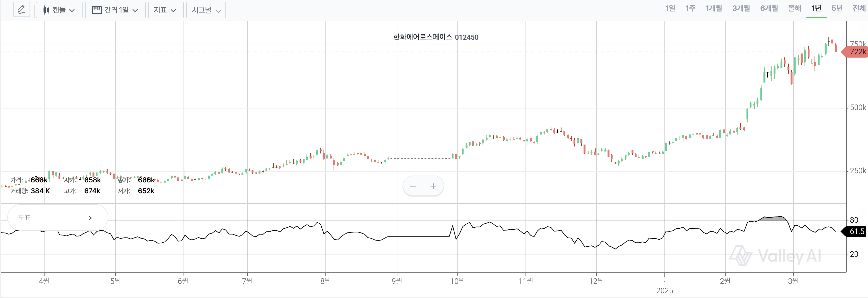
Task: Open the 캔들 chart type dropdown
Action: (x=59, y=10)
